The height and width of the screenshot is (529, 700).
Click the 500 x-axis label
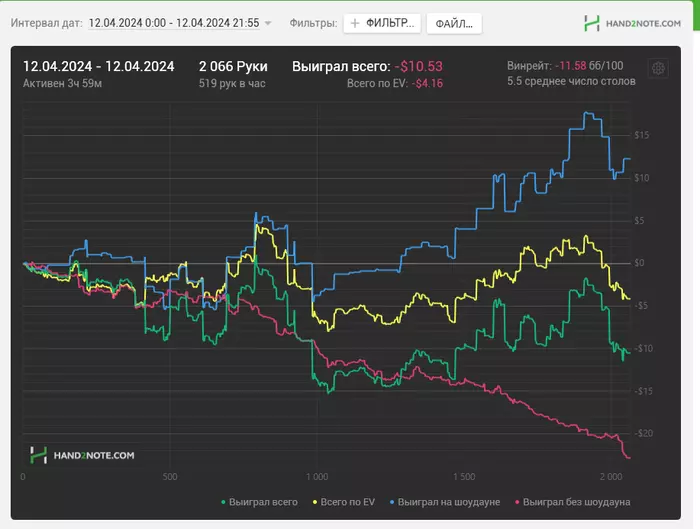tap(170, 477)
